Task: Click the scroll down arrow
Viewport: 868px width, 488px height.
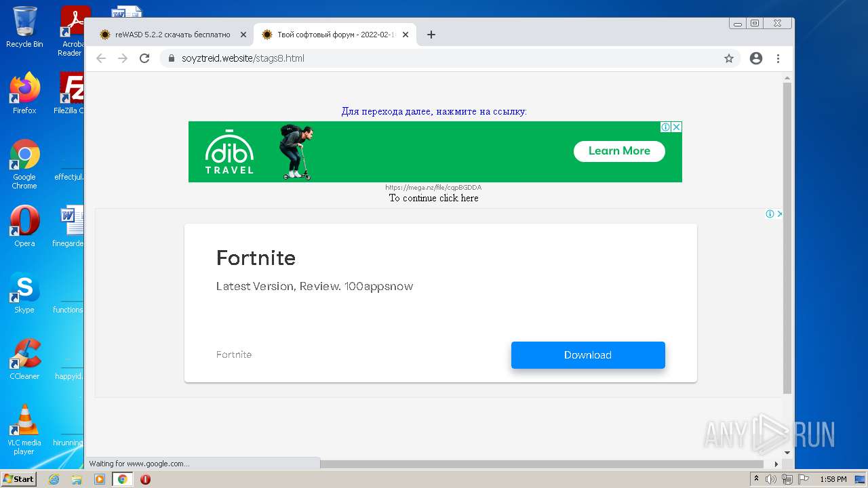Action: point(787,452)
